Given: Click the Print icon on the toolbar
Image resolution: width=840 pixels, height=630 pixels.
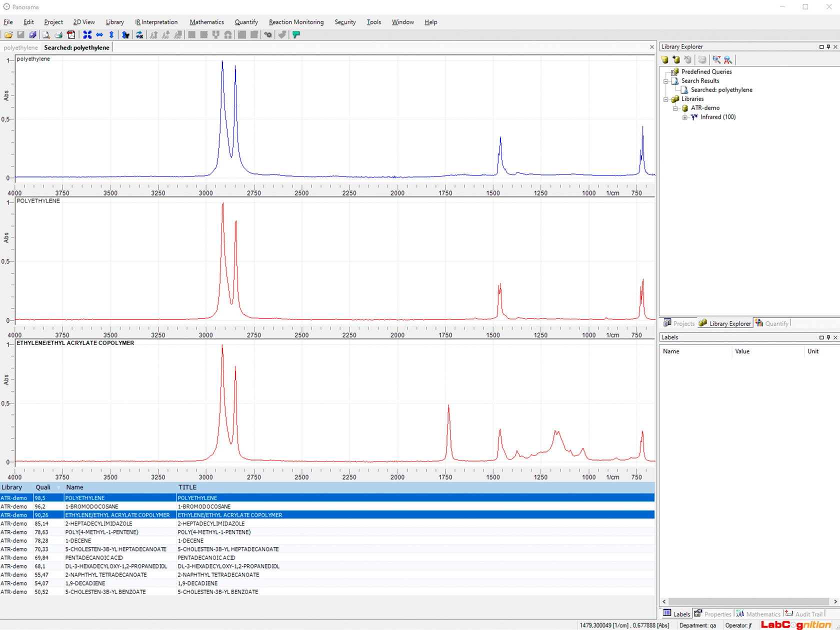Looking at the screenshot, I should point(58,34).
